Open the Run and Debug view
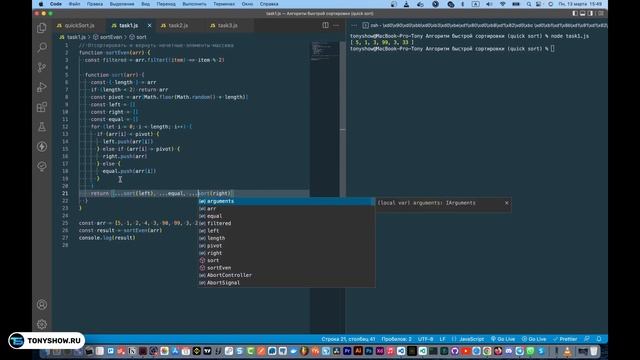The height and width of the screenshot is (360, 640). click(42, 87)
